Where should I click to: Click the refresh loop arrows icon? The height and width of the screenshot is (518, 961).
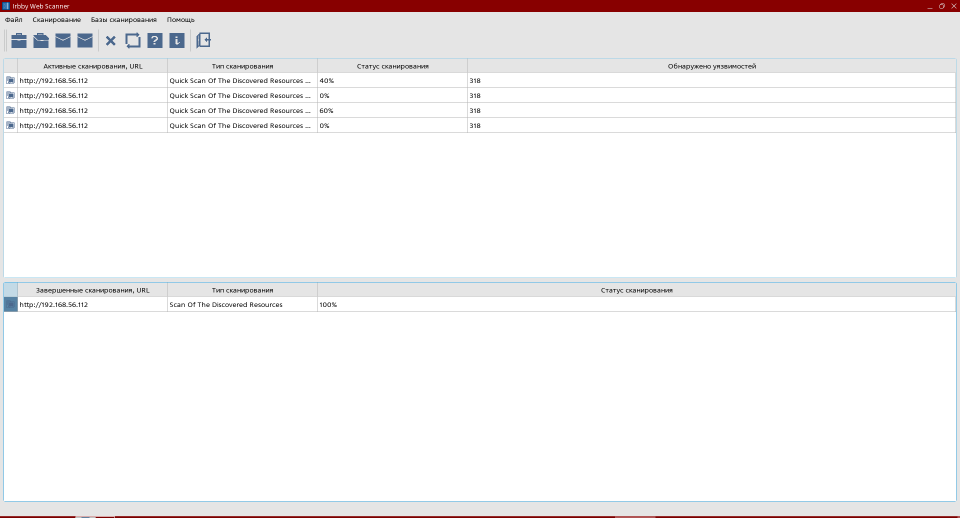(x=133, y=41)
